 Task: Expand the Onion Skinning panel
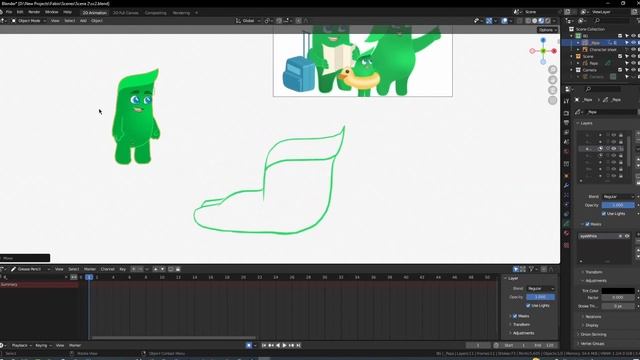[593, 334]
